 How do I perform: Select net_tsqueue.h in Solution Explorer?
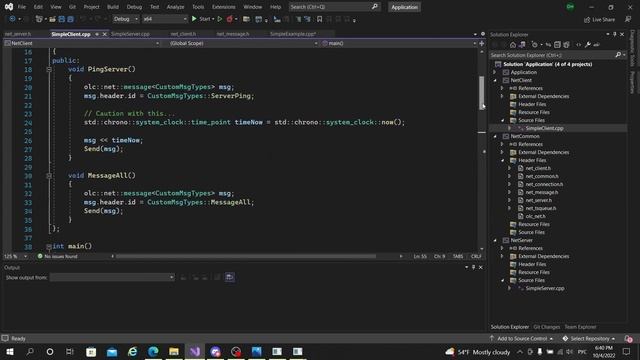pos(540,208)
